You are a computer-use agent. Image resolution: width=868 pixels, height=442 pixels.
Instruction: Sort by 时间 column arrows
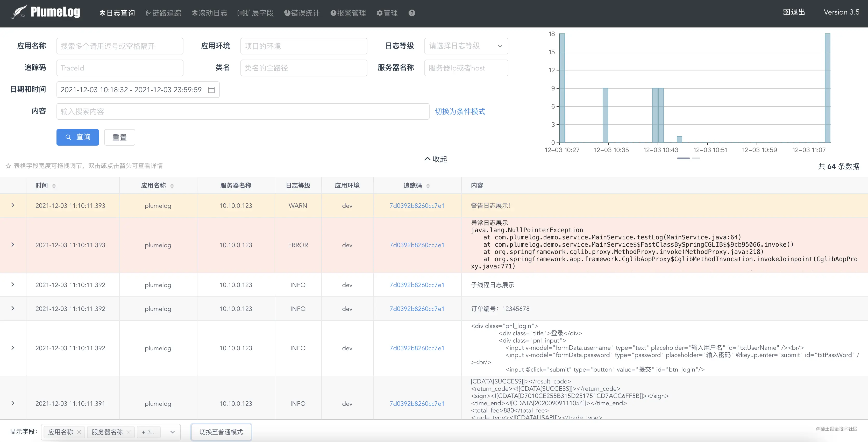pyautogui.click(x=54, y=186)
